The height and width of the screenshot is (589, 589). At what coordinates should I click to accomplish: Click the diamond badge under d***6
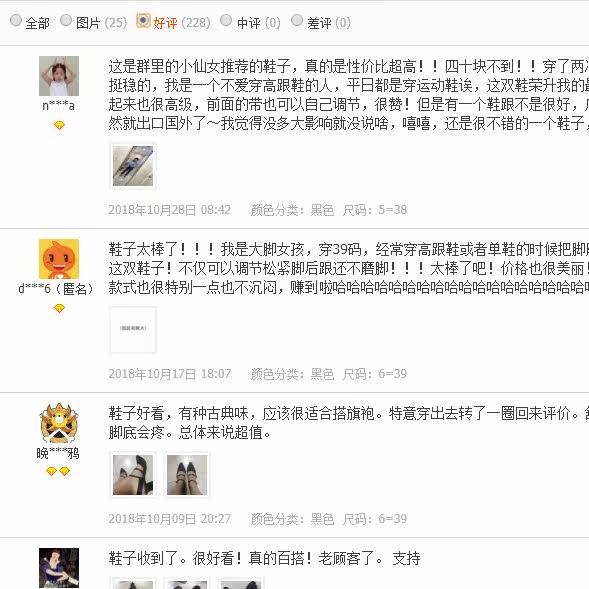point(59,308)
